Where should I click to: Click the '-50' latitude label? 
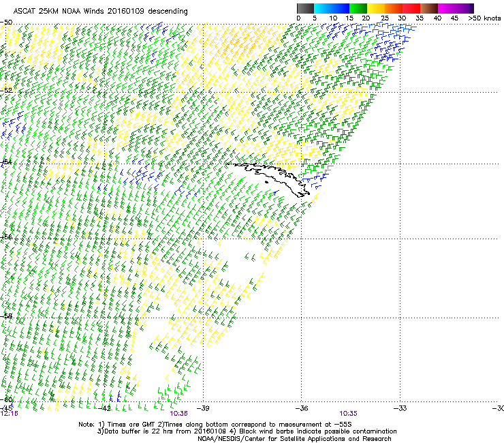pos(6,22)
